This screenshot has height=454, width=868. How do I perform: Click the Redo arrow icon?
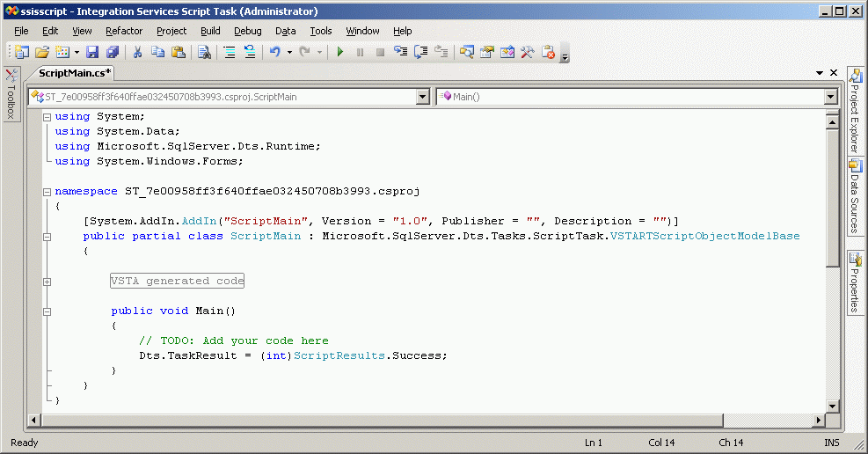tap(304, 52)
